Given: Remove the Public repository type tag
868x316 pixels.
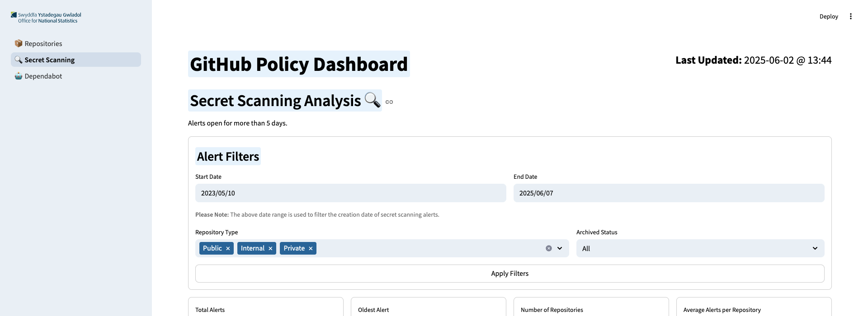Looking at the screenshot, I should coord(228,248).
